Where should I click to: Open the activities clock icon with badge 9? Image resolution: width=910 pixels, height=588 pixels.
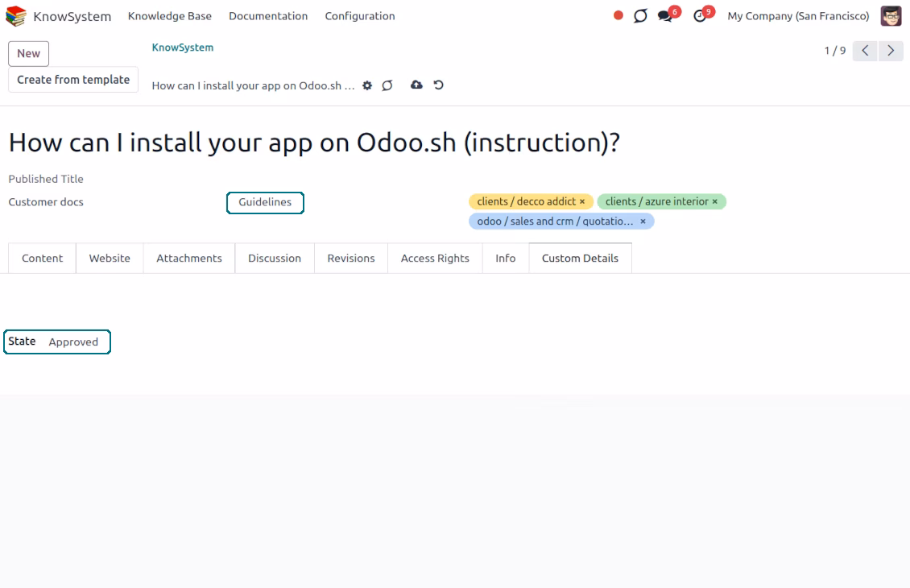coord(701,15)
